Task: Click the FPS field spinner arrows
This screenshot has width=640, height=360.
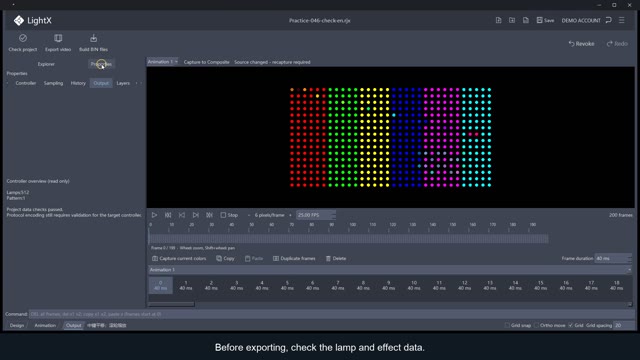Action: 333,215
